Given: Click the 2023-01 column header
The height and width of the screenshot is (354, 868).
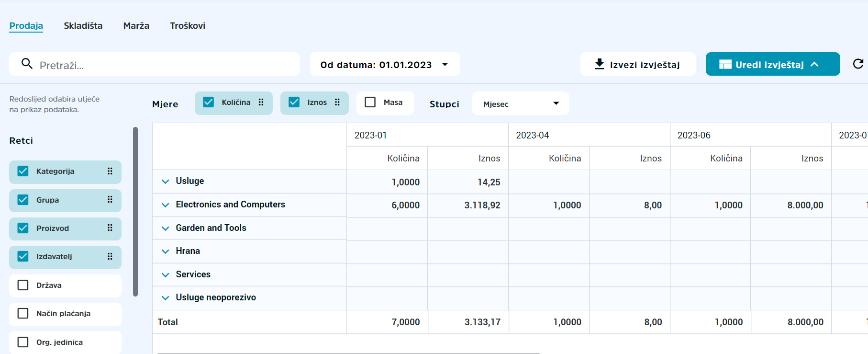Looking at the screenshot, I should (427, 135).
